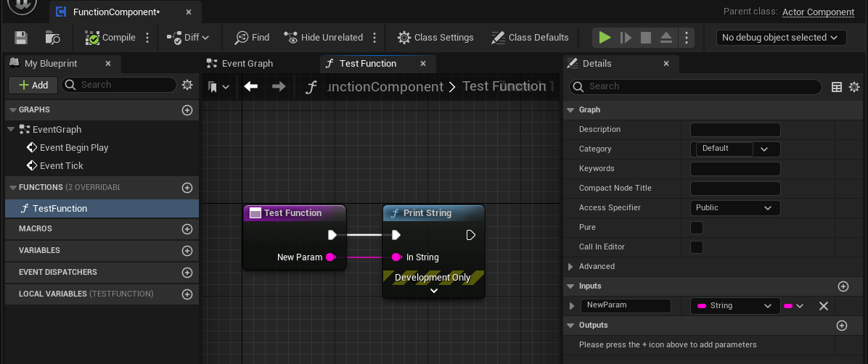Toggle the Call In Editor checkbox
The width and height of the screenshot is (868, 364).
pos(696,247)
